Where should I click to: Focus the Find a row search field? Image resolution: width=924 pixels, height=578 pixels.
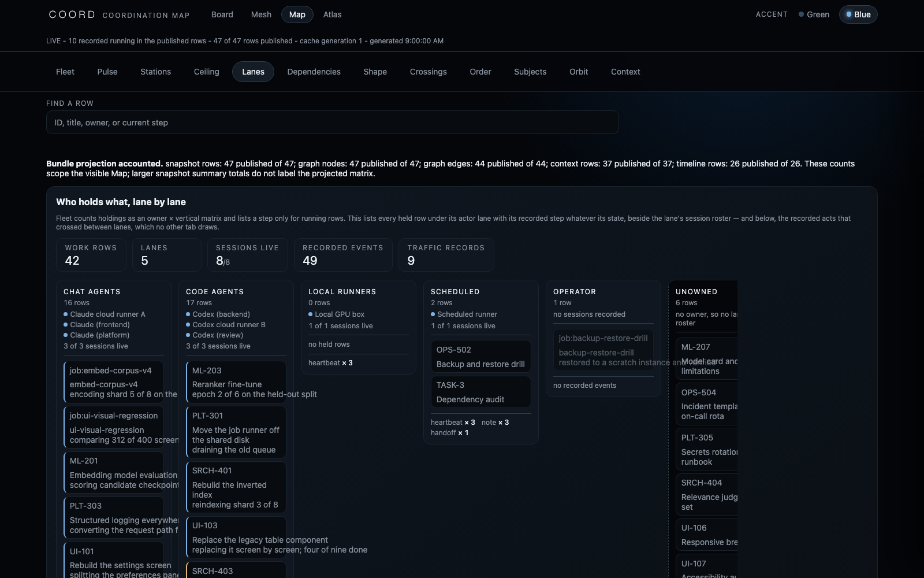(x=333, y=123)
